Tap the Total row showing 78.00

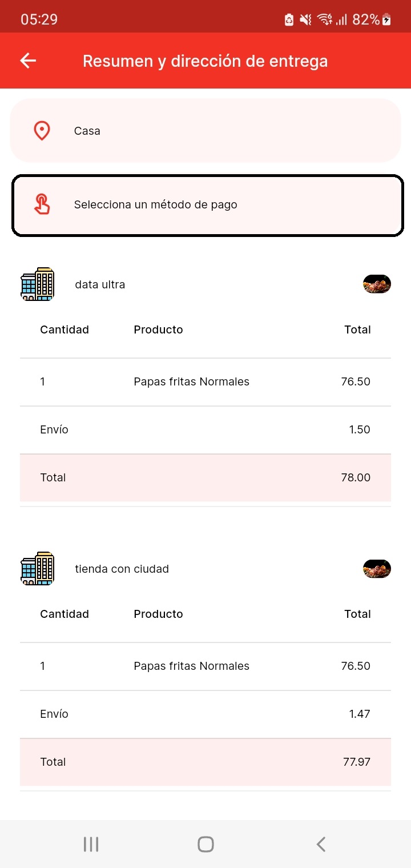tap(205, 477)
